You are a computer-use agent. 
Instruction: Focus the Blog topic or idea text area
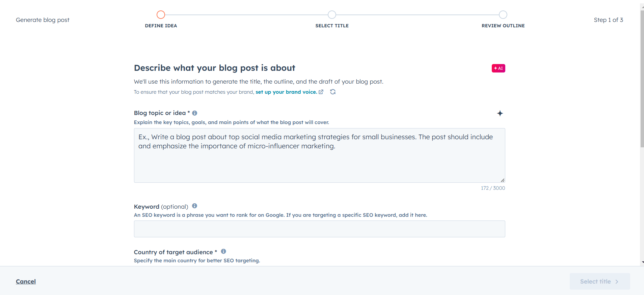[x=319, y=155]
